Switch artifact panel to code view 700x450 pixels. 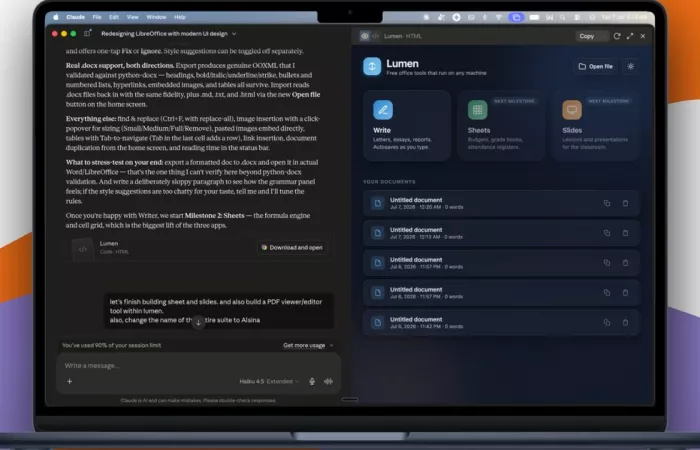click(x=375, y=36)
